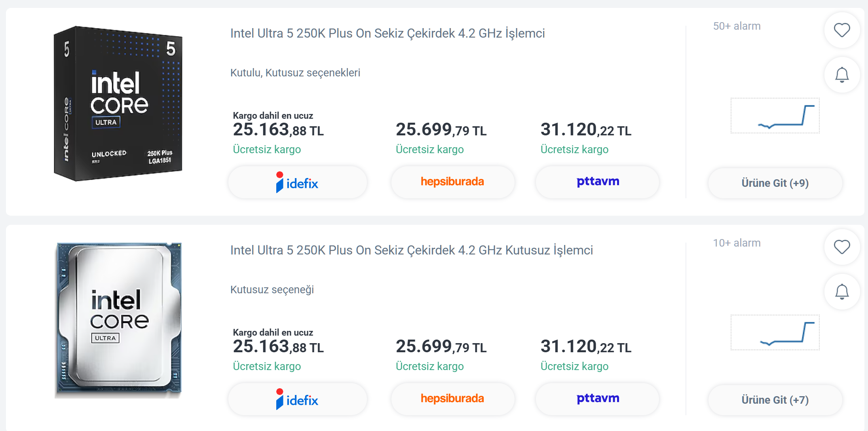This screenshot has width=868, height=431.
Task: Click 'Kutulu, Kutusuz seçenekleri' text
Action: click(295, 73)
